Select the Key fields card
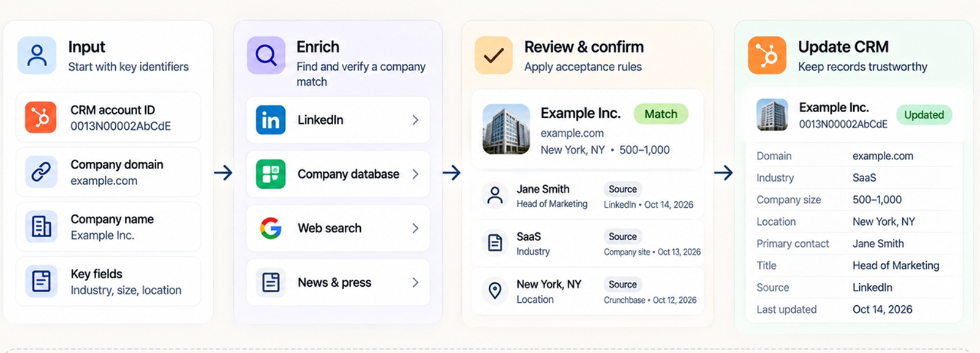This screenshot has width=980, height=353. tap(108, 281)
